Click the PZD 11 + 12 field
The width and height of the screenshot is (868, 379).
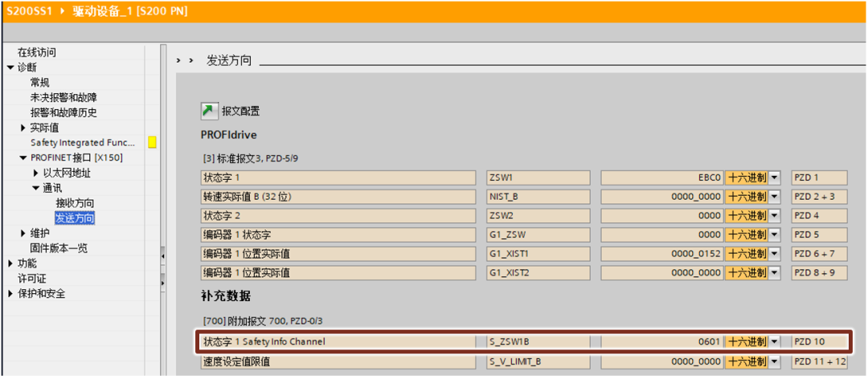coord(819,362)
